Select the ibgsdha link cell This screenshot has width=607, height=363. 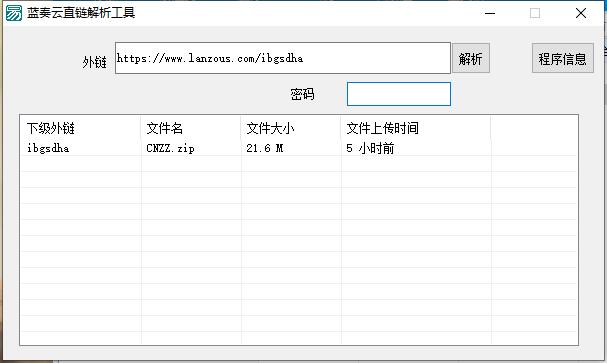coord(48,148)
